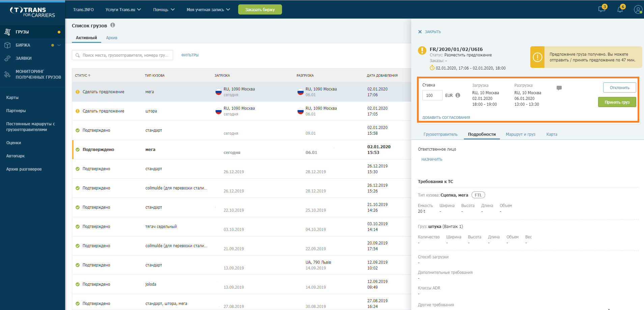Open the Маршрут и груз tab
The width and height of the screenshot is (644, 310).
point(521,134)
